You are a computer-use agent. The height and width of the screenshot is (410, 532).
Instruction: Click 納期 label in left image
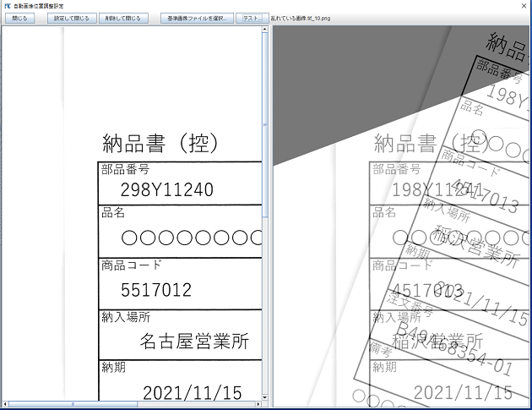point(114,367)
